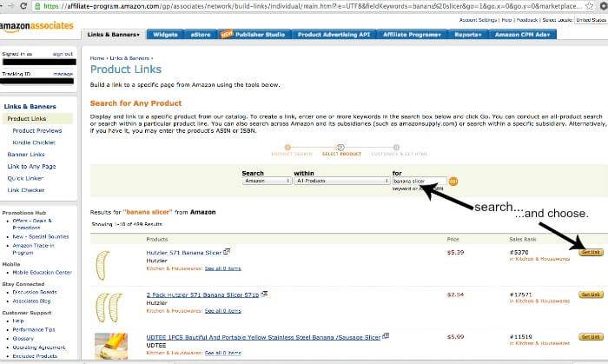The image size is (608, 364).
Task: Open Link to Any Page in sidebar
Action: 31,166
